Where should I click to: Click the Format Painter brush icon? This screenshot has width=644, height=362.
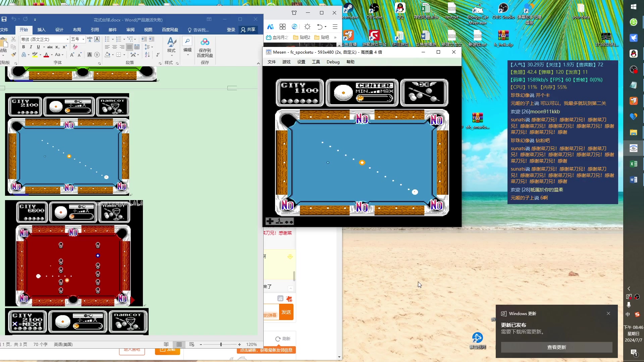[x=13, y=55]
